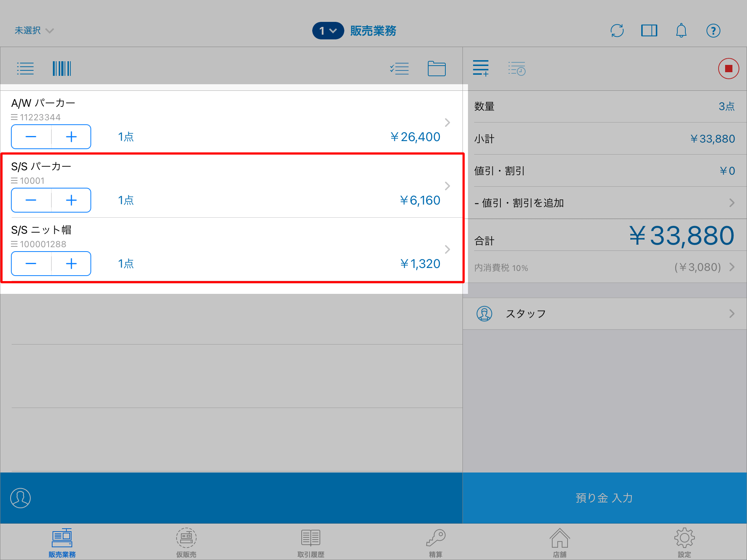Viewport: 747px width, 560px height.
Task: Switch to 取引履歴 tab
Action: (x=311, y=542)
